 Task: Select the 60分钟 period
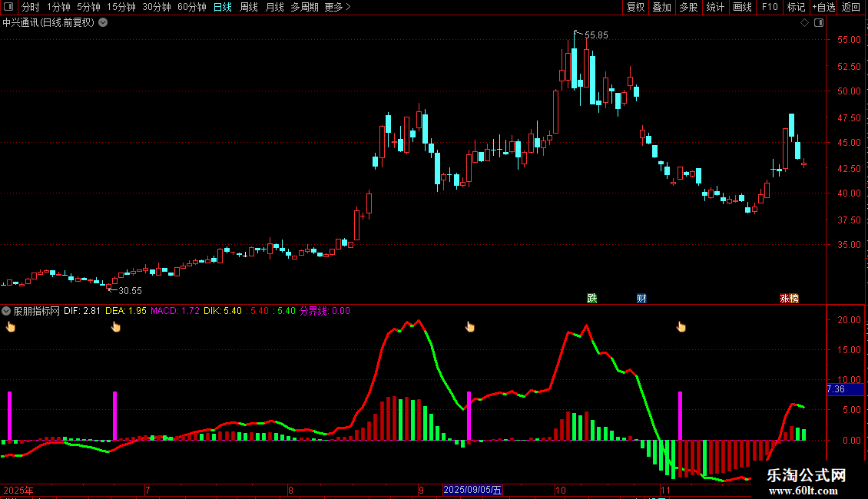point(192,7)
